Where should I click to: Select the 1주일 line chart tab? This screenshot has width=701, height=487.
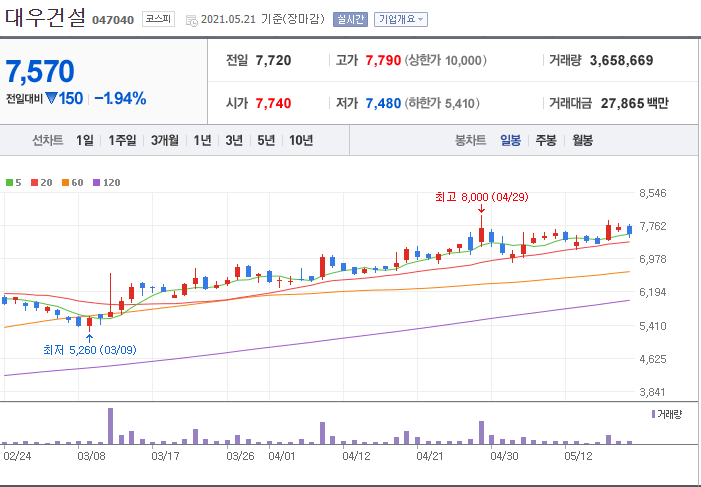122,140
